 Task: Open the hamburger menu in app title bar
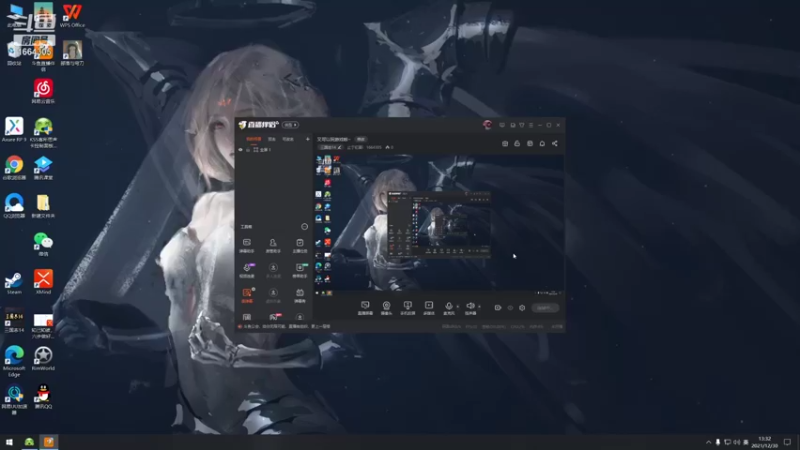point(531,125)
